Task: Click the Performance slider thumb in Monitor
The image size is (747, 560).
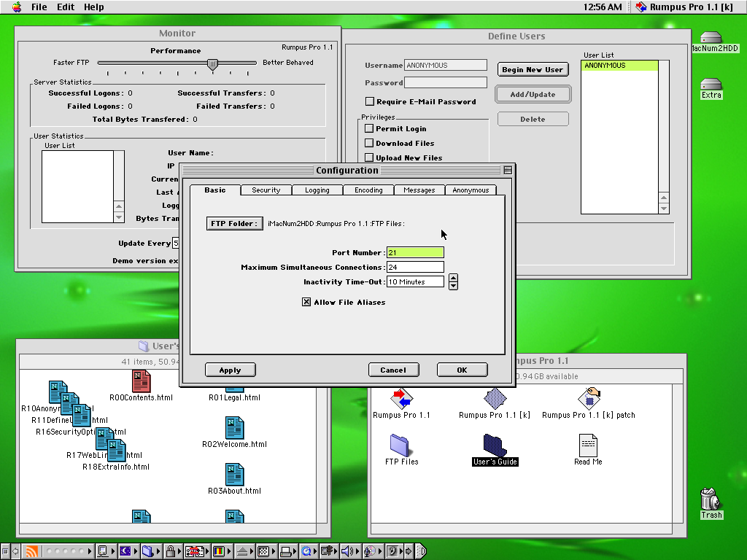Action: 212,64
